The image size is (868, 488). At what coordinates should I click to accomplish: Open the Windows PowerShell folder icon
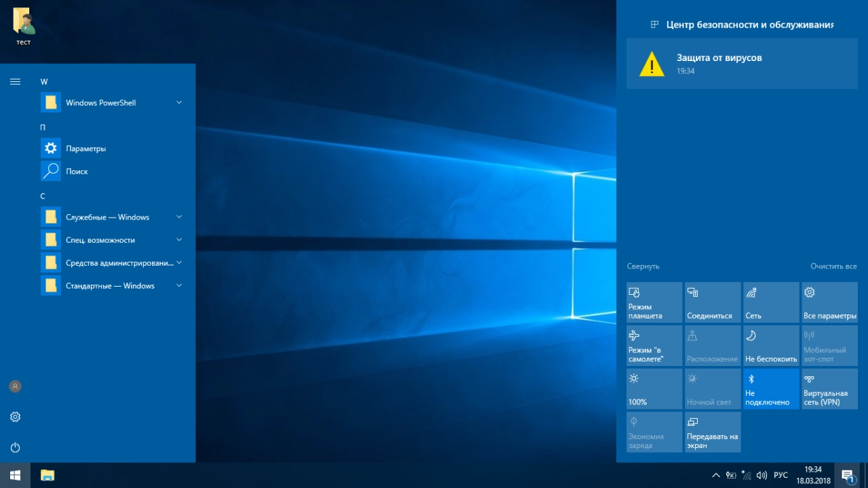tap(51, 102)
